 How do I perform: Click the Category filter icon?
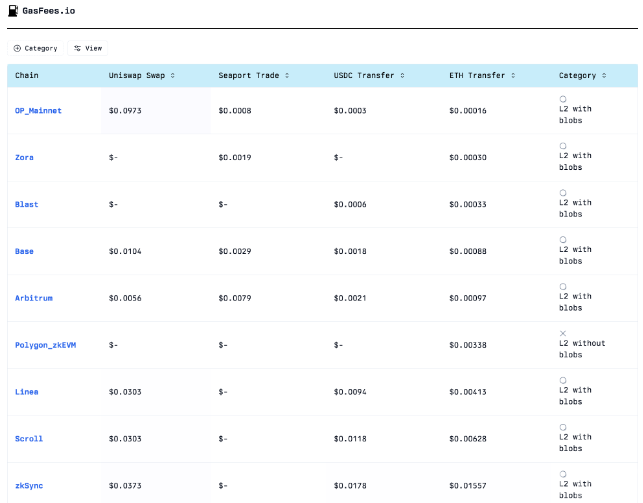(17, 48)
